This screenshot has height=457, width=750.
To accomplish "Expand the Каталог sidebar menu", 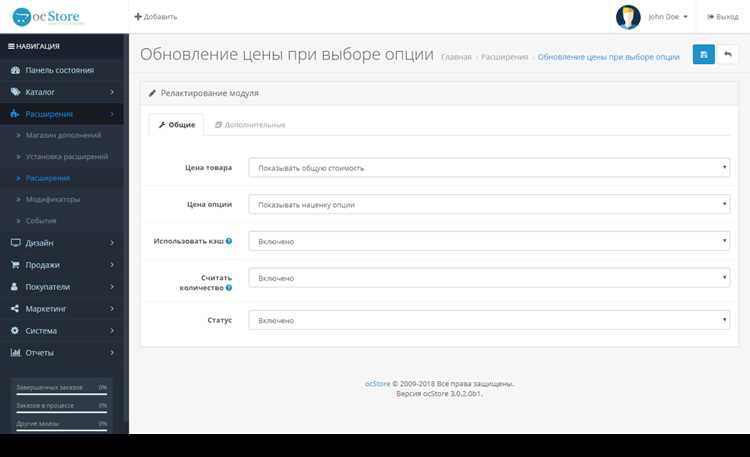I will (x=62, y=92).
